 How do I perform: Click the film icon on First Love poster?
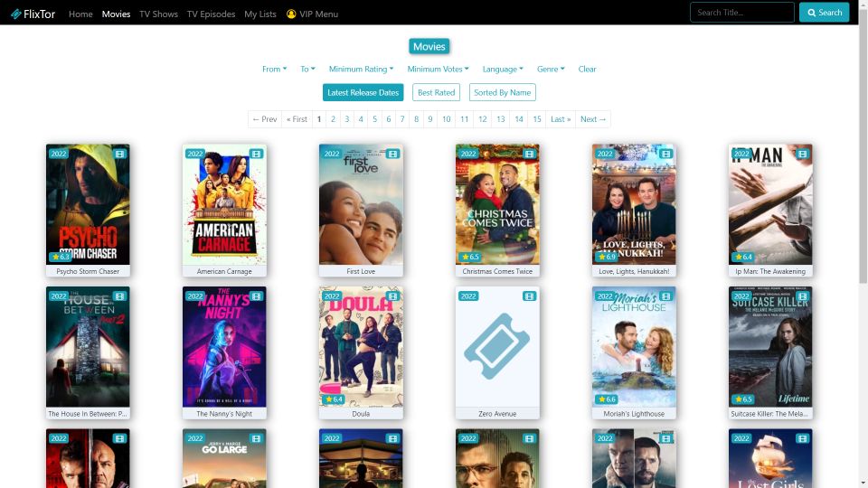click(392, 154)
